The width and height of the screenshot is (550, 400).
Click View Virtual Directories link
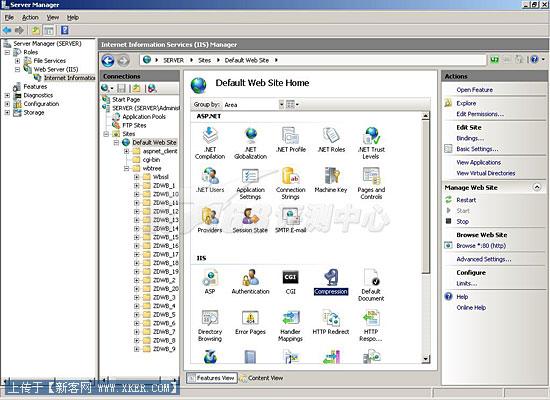[486, 173]
